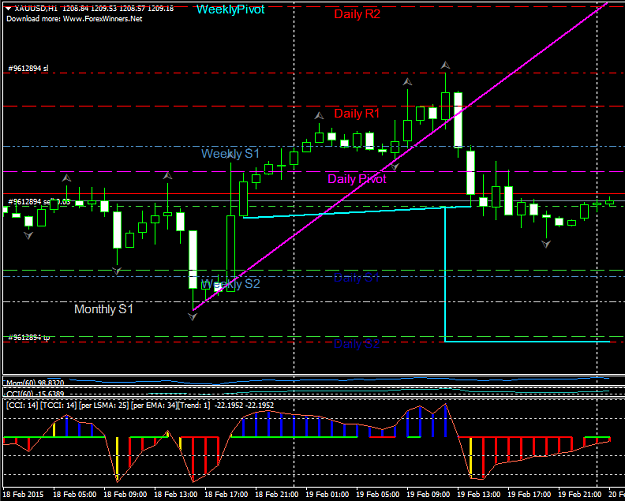
Task: Select the cyan vertical line near 19 Feb 09:00
Action: click(x=445, y=274)
